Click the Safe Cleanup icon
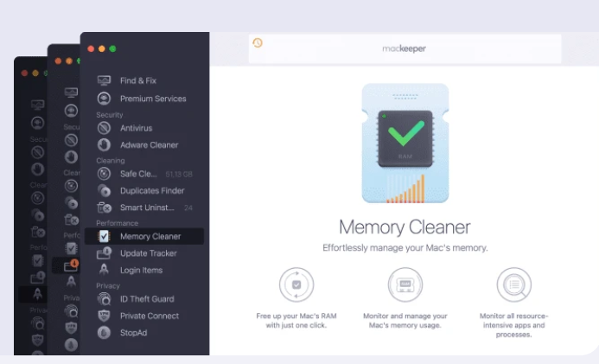 click(104, 174)
